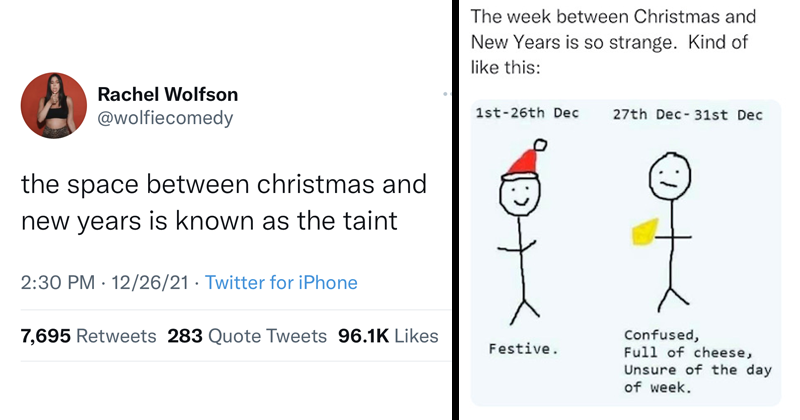Show the 96.1K Likes list
The image size is (800, 420).
[389, 336]
